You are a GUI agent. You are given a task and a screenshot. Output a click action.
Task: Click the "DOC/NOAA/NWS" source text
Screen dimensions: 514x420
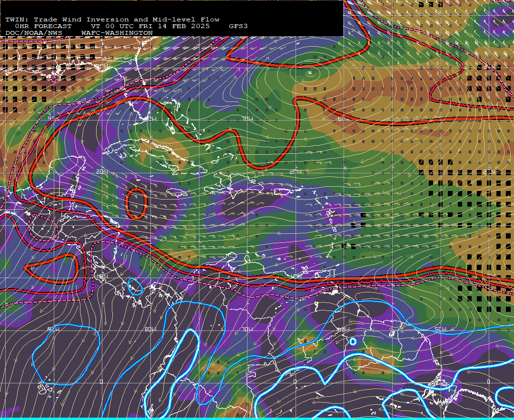pyautogui.click(x=34, y=33)
